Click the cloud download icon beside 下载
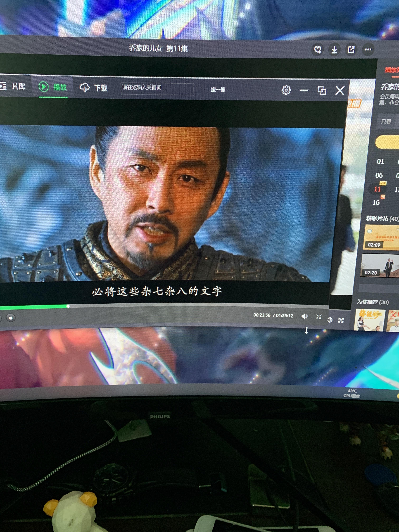The image size is (399, 532). click(x=84, y=87)
